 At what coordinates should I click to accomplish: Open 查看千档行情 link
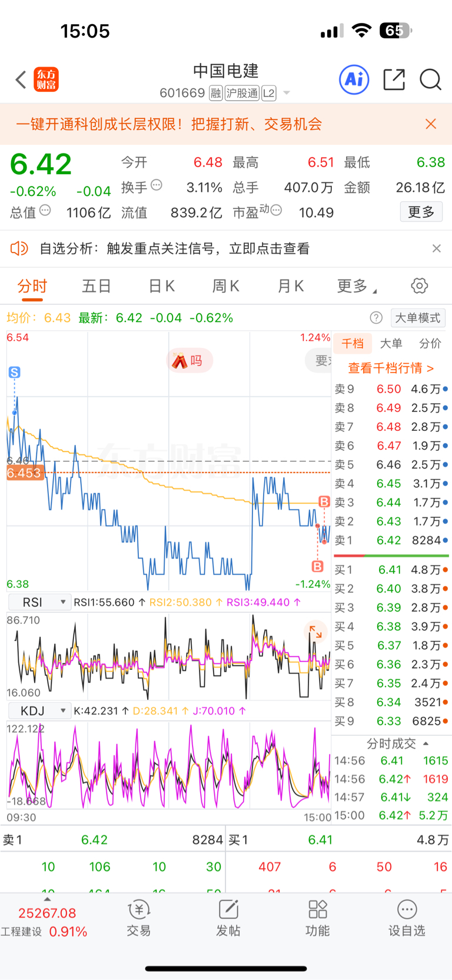[391, 368]
